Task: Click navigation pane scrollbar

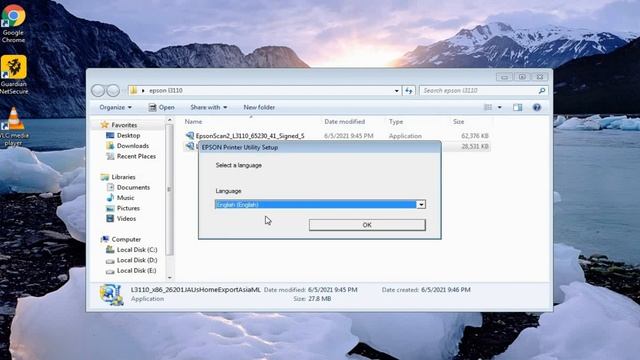Action: coord(169,189)
